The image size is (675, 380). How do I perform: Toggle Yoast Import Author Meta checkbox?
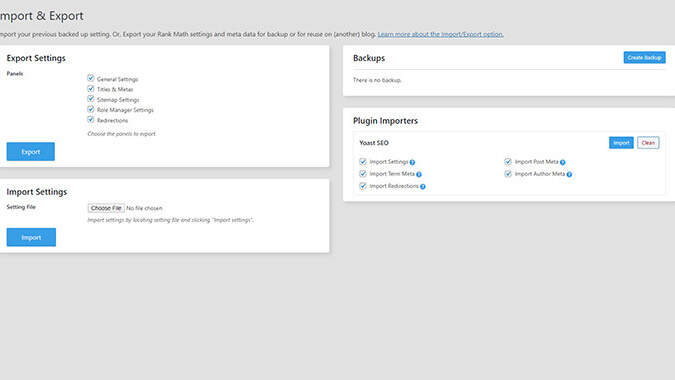[x=508, y=173]
